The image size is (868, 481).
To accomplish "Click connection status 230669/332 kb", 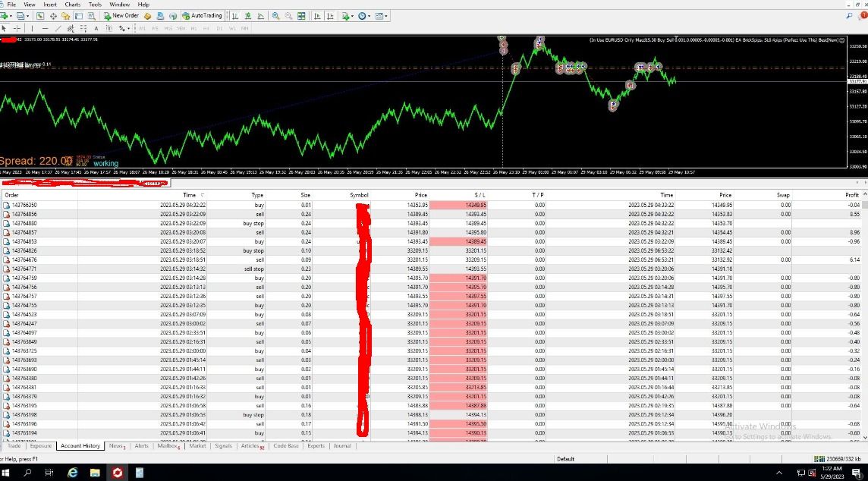I will point(837,460).
